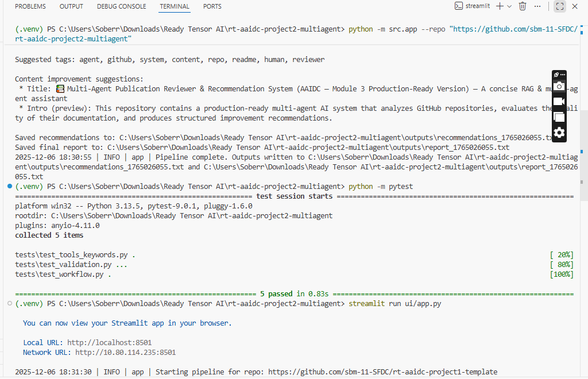This screenshot has width=588, height=379.
Task: Switch to the Problems tab
Action: click(x=31, y=6)
